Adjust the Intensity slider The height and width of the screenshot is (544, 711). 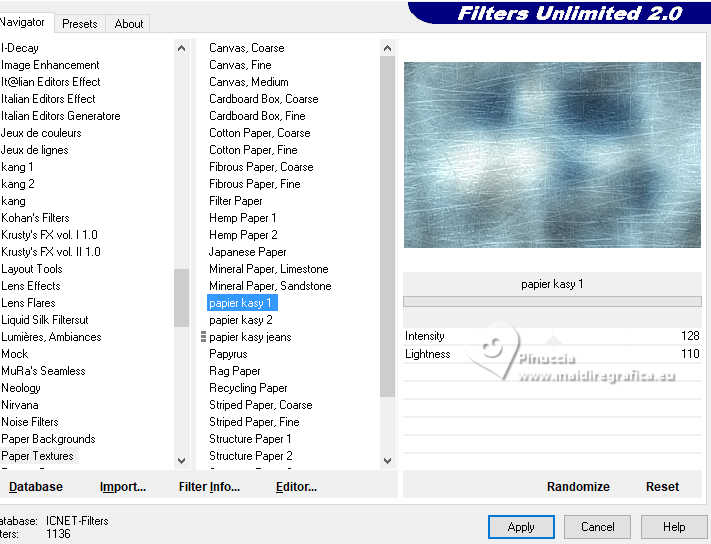click(552, 336)
